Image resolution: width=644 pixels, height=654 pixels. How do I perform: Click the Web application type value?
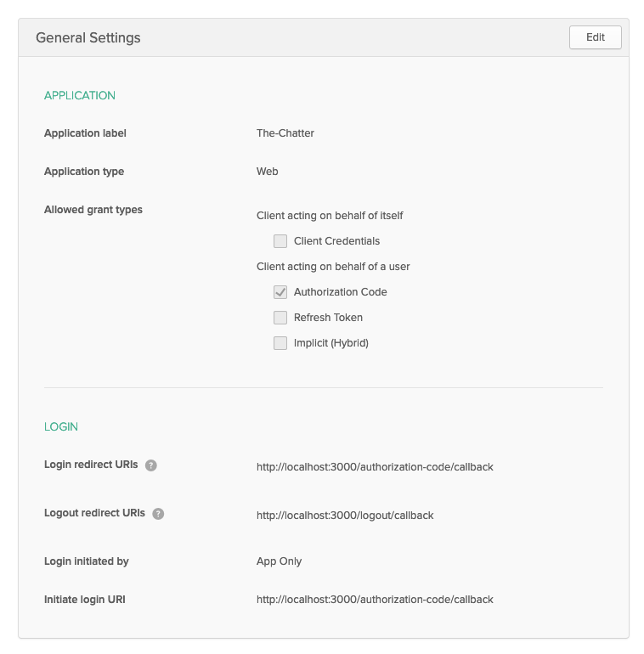point(268,172)
